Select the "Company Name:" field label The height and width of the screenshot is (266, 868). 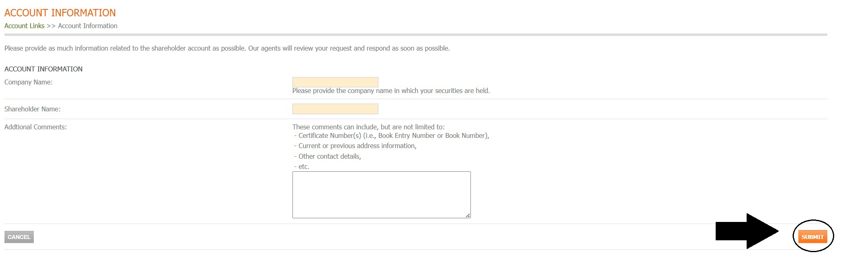(x=29, y=82)
